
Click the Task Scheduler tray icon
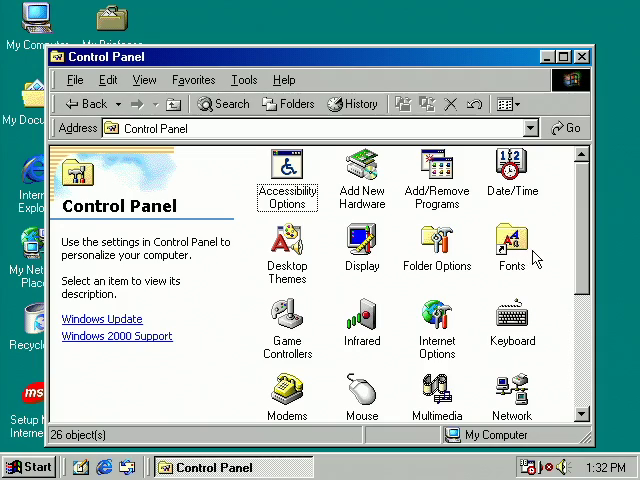[527, 467]
